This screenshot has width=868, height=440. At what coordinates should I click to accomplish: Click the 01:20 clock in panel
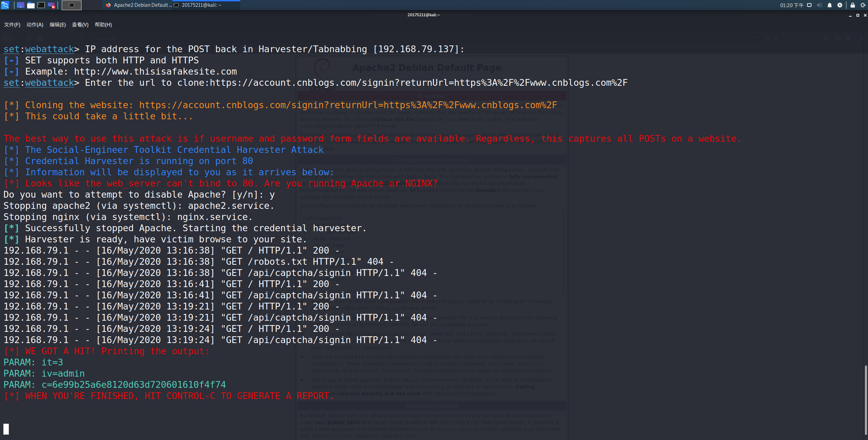[x=792, y=5]
